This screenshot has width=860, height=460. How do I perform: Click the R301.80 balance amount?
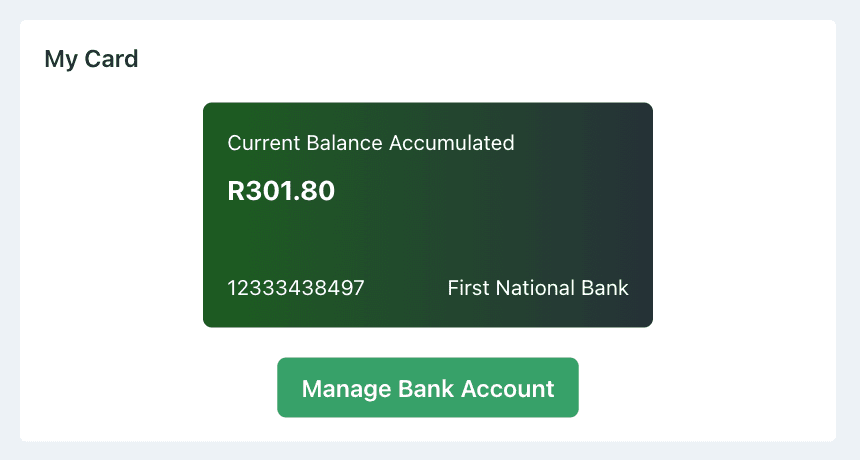[x=281, y=191]
